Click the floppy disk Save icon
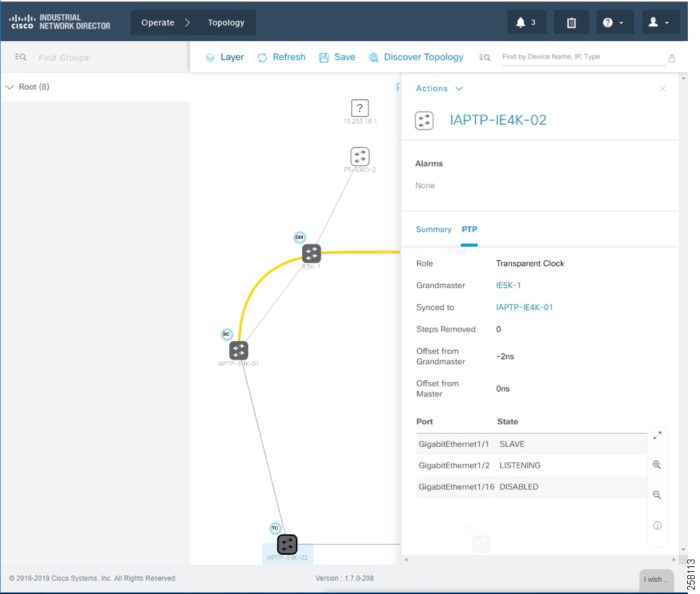This screenshot has width=700, height=594. pos(324,57)
